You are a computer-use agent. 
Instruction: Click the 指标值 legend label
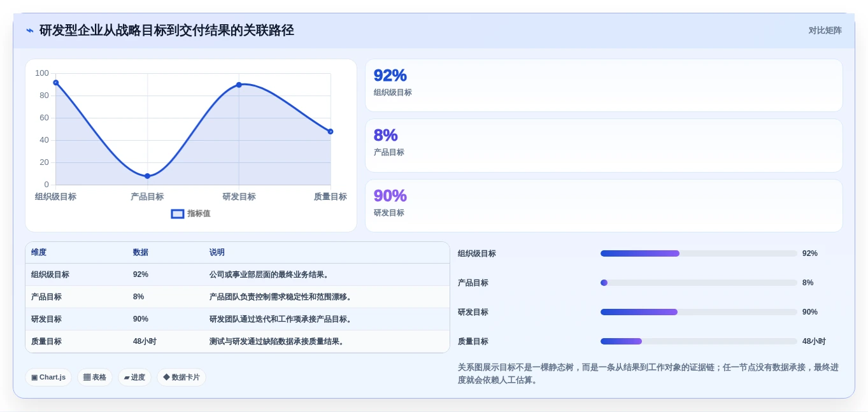coord(199,214)
